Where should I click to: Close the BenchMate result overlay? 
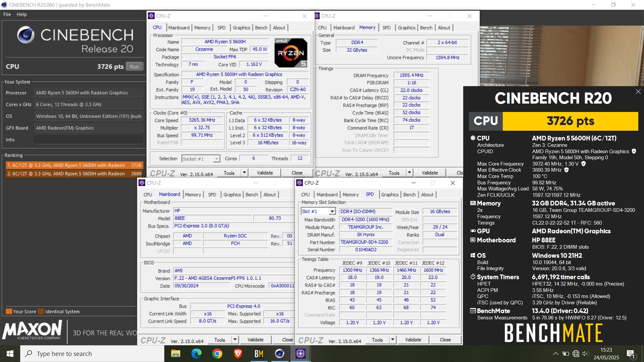tap(638, 92)
